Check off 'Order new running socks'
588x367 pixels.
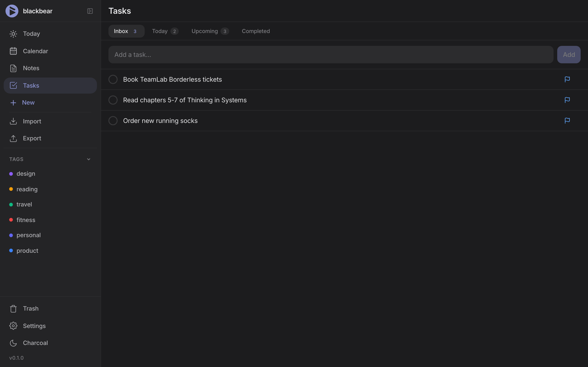[x=113, y=121]
